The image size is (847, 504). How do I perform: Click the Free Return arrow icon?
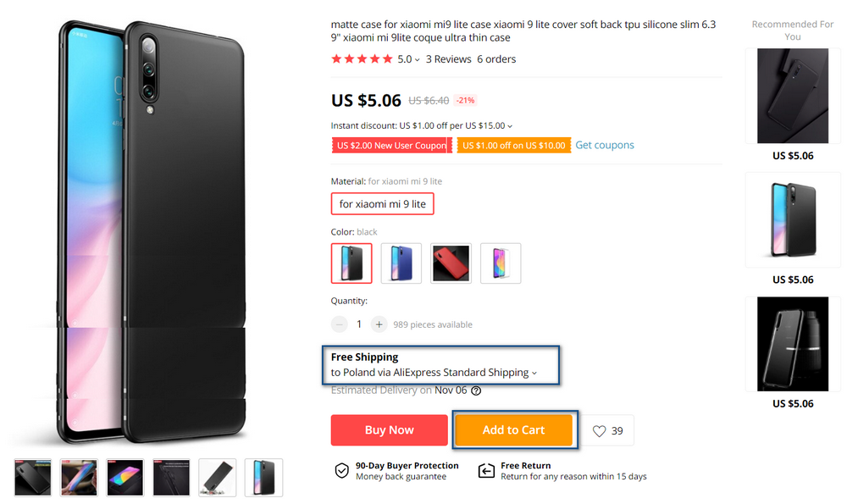(x=486, y=471)
